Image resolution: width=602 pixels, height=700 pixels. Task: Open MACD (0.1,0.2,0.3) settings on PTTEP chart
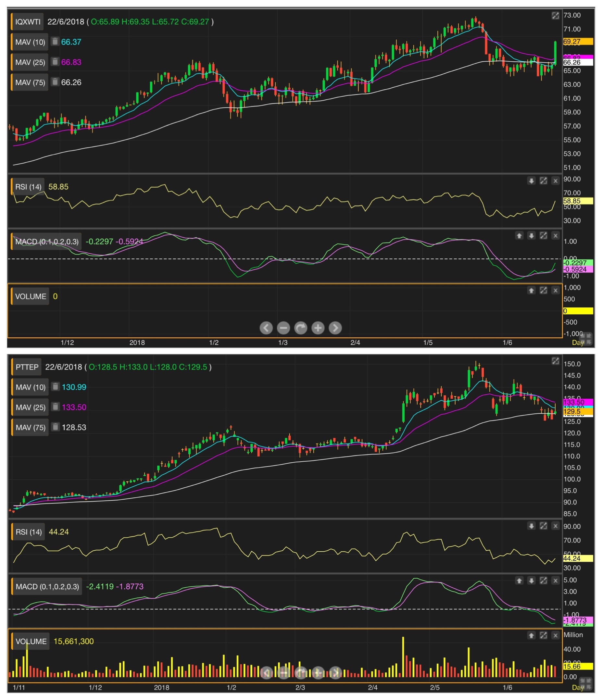click(x=47, y=586)
